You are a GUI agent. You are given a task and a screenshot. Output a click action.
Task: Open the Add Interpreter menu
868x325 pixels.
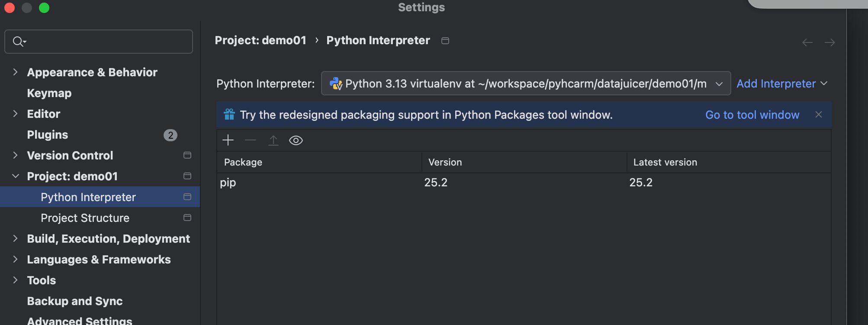781,83
